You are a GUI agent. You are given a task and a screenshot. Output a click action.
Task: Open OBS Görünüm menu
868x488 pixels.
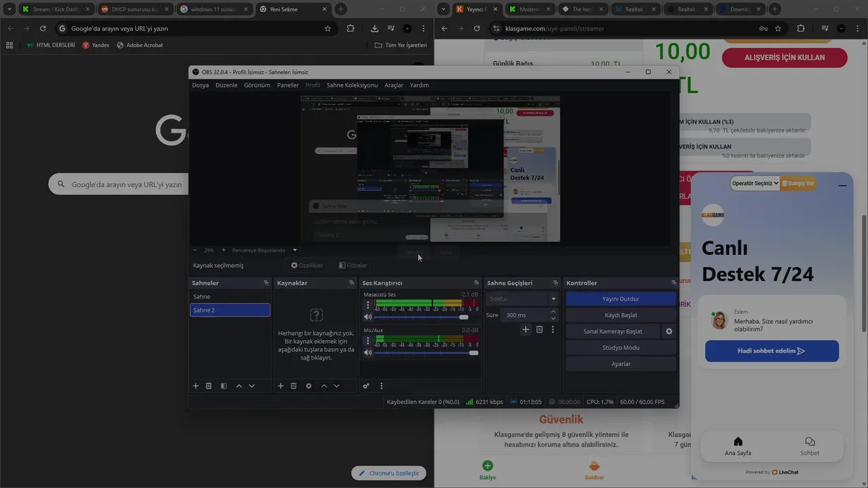257,85
